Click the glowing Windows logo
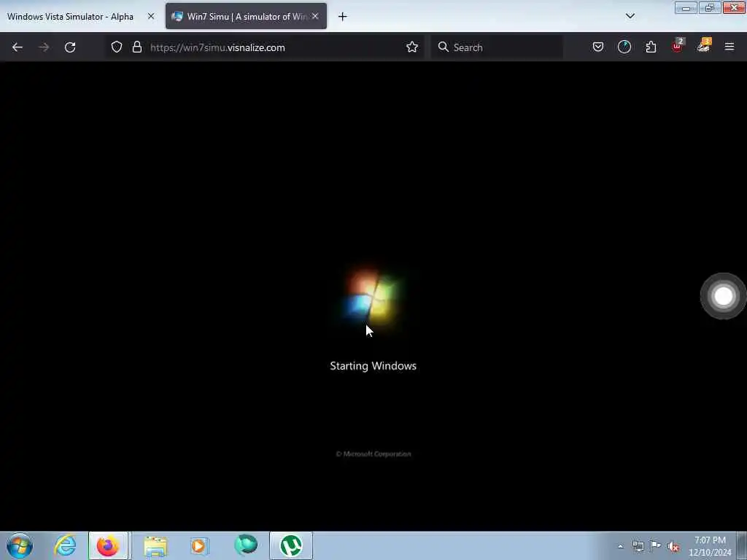 [372, 296]
